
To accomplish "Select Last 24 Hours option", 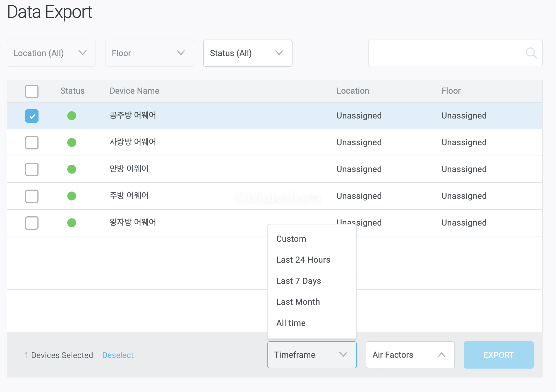I will point(303,260).
